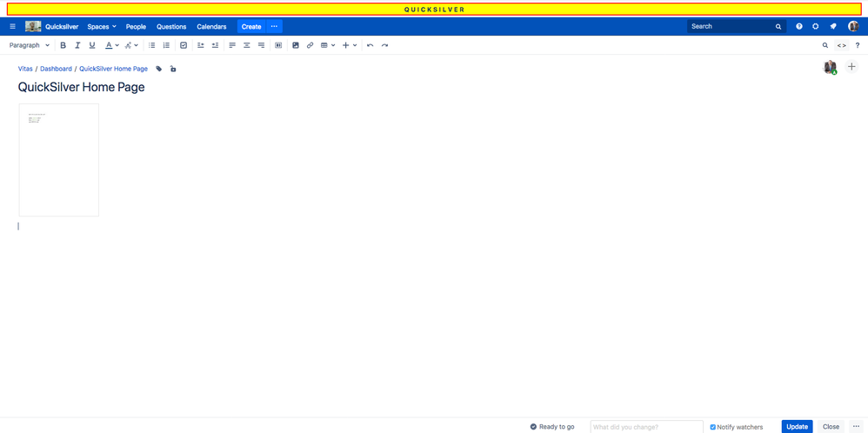Expand the Spaces menu
Screen dimensions: 868x433
pyautogui.click(x=102, y=27)
